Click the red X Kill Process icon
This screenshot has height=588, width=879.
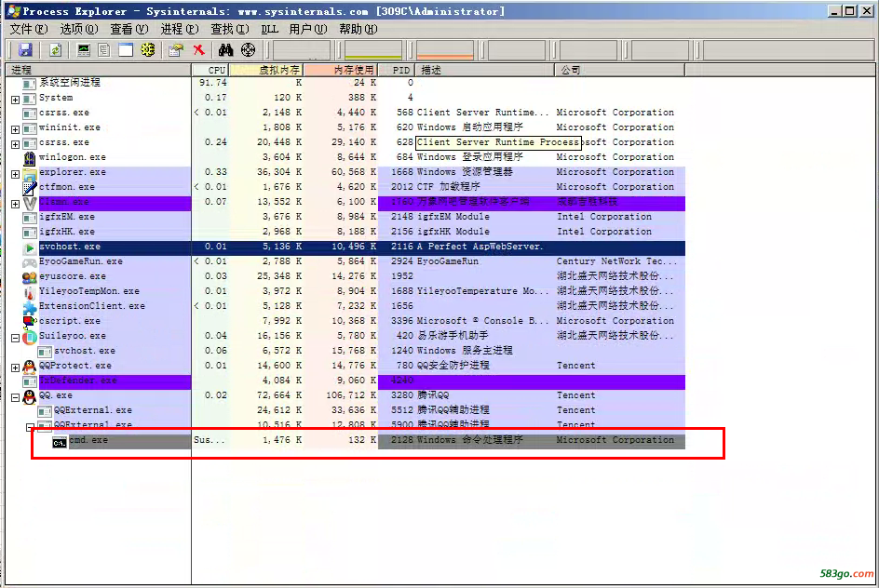(x=198, y=50)
